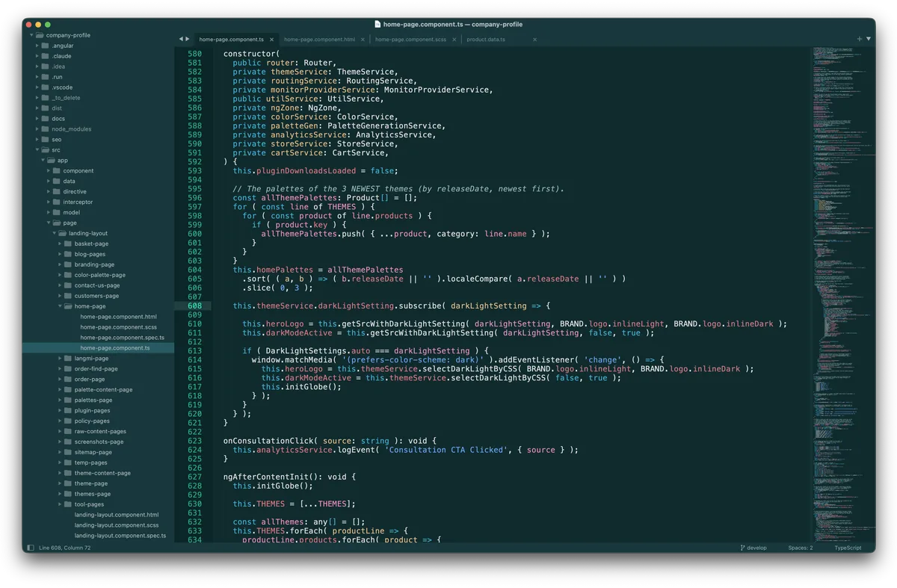Click line number 623 in gutter
Image resolution: width=897 pixels, height=588 pixels.
(x=194, y=441)
